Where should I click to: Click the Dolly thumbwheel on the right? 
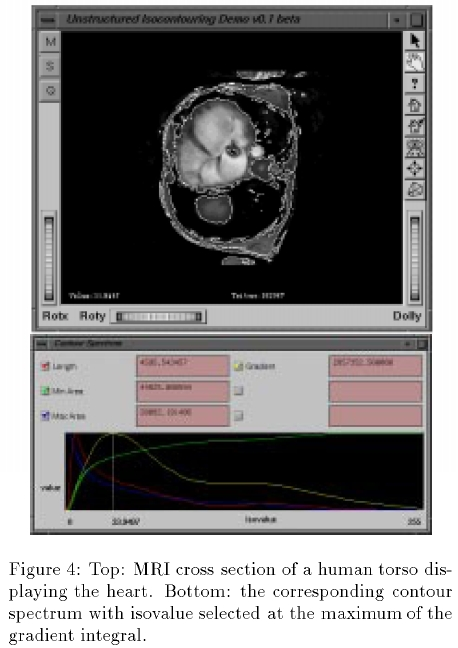(x=415, y=258)
